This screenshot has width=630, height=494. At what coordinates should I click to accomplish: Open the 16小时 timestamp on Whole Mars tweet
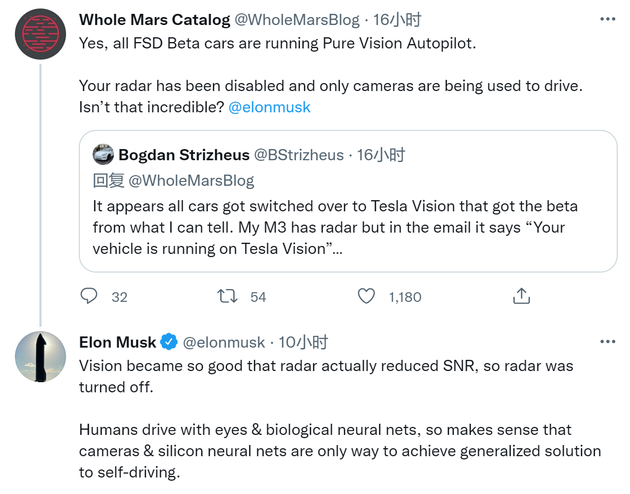(x=378, y=19)
